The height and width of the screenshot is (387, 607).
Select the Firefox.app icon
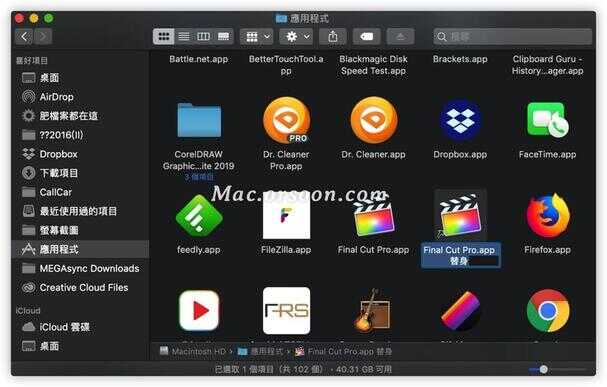pos(548,215)
